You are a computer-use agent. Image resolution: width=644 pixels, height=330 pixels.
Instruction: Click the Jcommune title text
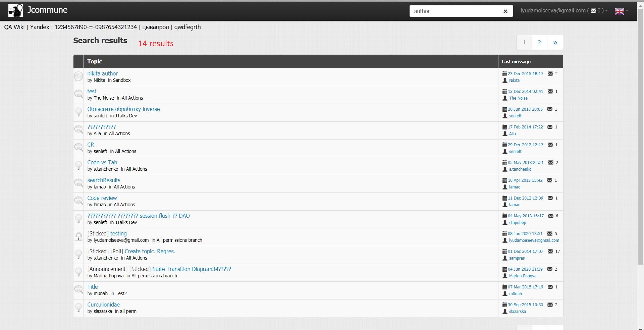point(47,10)
